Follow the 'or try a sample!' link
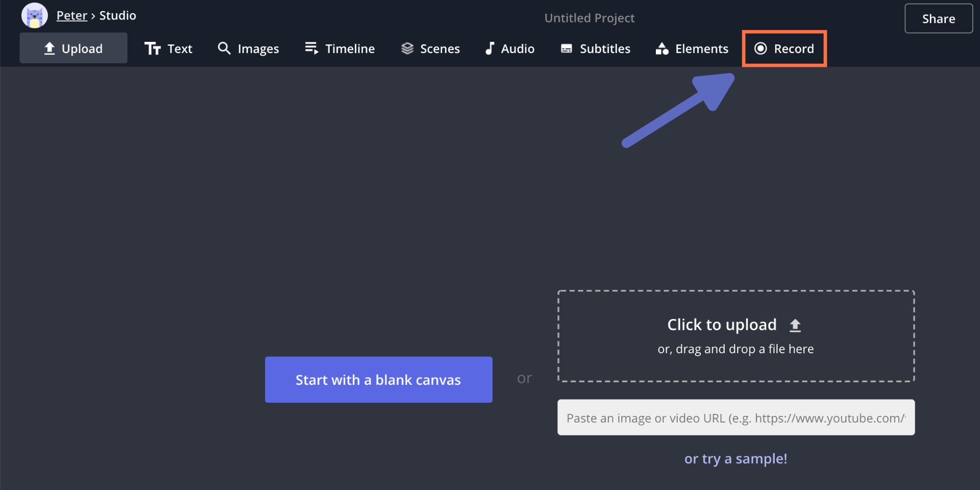 [736, 458]
